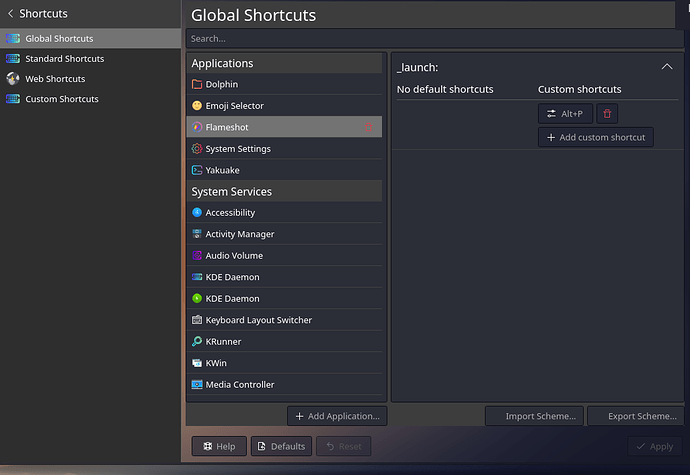690x475 pixels.
Task: Collapse the _launch: section chevron
Action: coord(667,67)
